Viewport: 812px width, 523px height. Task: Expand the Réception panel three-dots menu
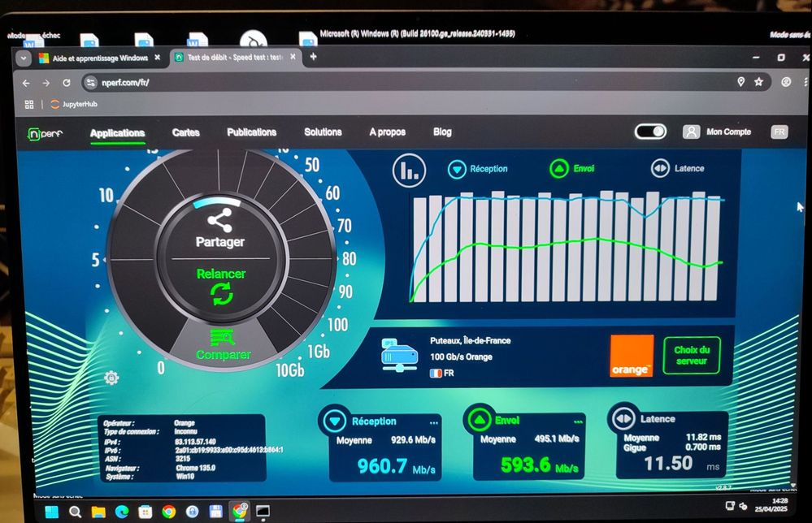[433, 422]
